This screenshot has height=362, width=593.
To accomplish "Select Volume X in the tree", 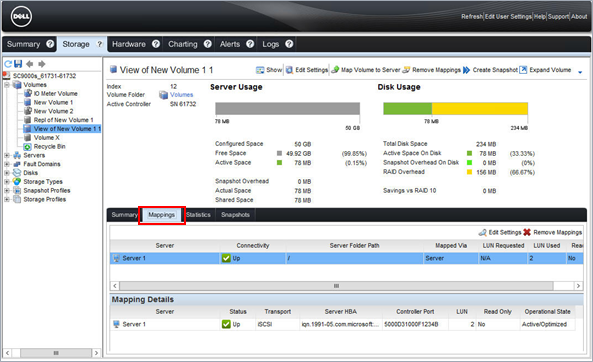I will [47, 138].
